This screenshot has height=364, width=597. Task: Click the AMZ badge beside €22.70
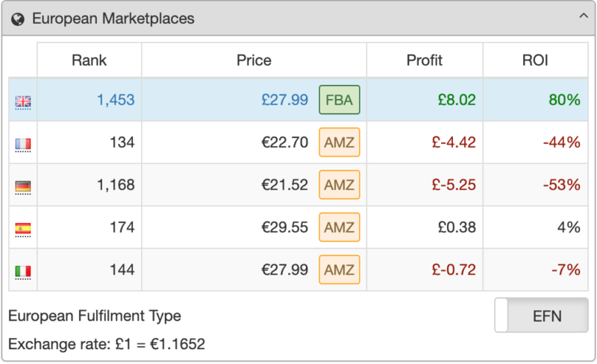pyautogui.click(x=340, y=142)
